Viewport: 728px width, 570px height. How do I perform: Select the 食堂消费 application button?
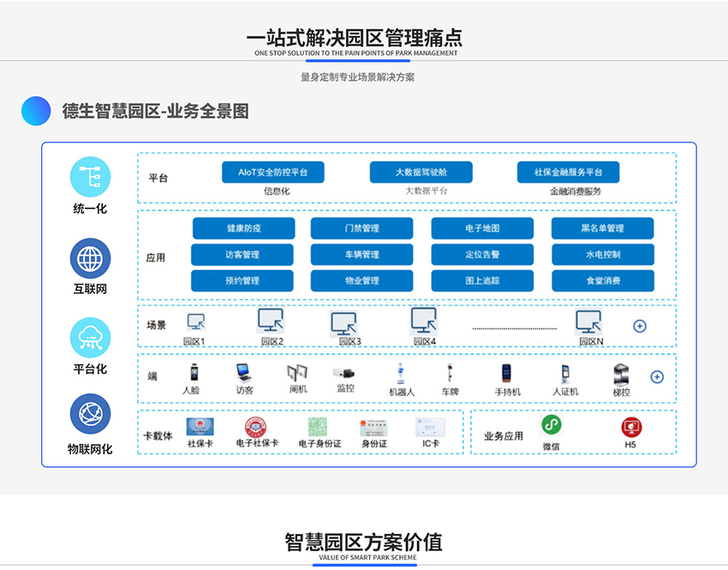[602, 281]
